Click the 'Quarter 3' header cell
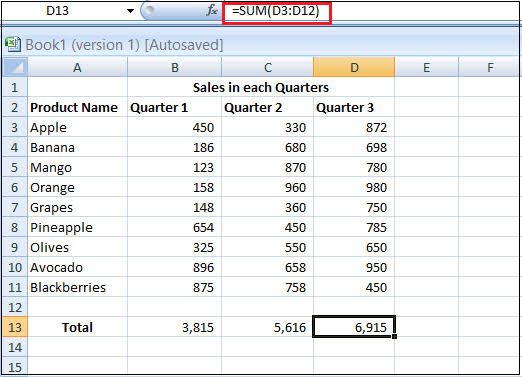 click(354, 107)
